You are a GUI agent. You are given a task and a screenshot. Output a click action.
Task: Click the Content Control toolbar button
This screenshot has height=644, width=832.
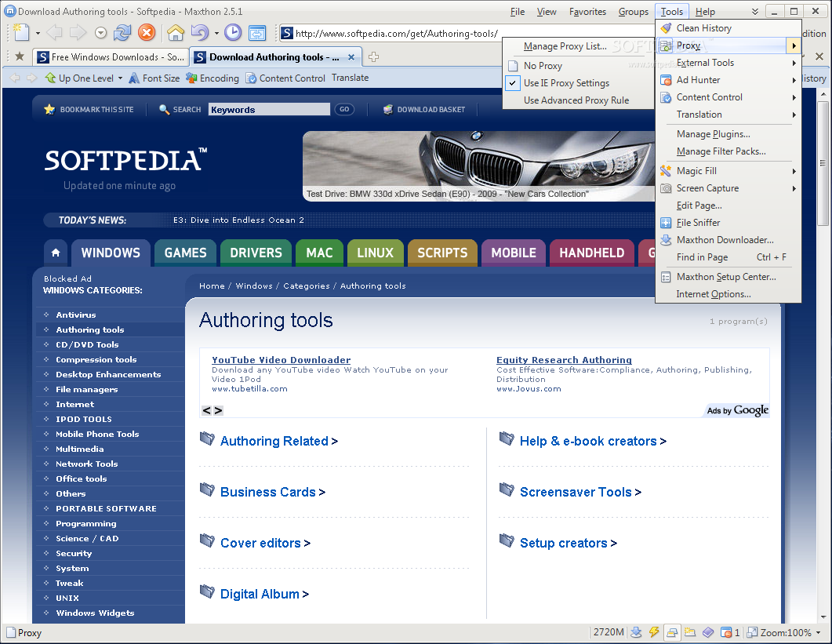coord(285,78)
